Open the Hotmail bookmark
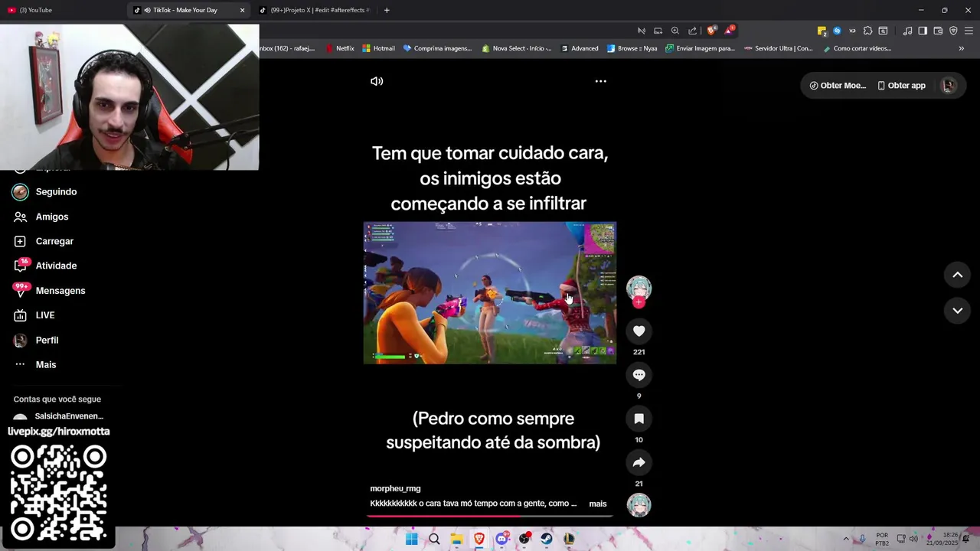Viewport: 980px width, 551px height. coord(378,48)
